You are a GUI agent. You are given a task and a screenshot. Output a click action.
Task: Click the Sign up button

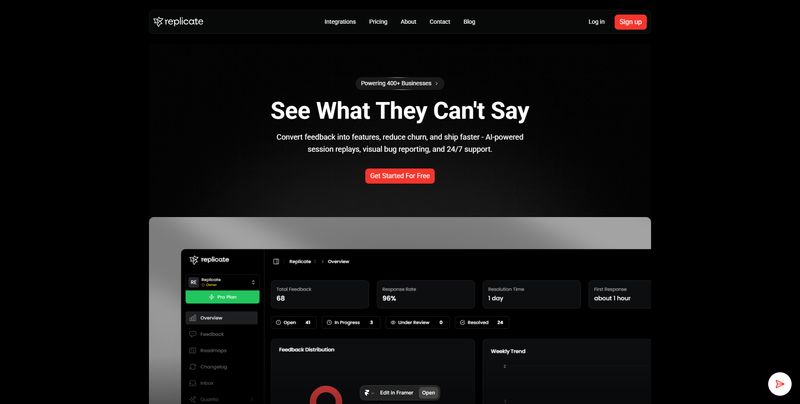click(630, 22)
